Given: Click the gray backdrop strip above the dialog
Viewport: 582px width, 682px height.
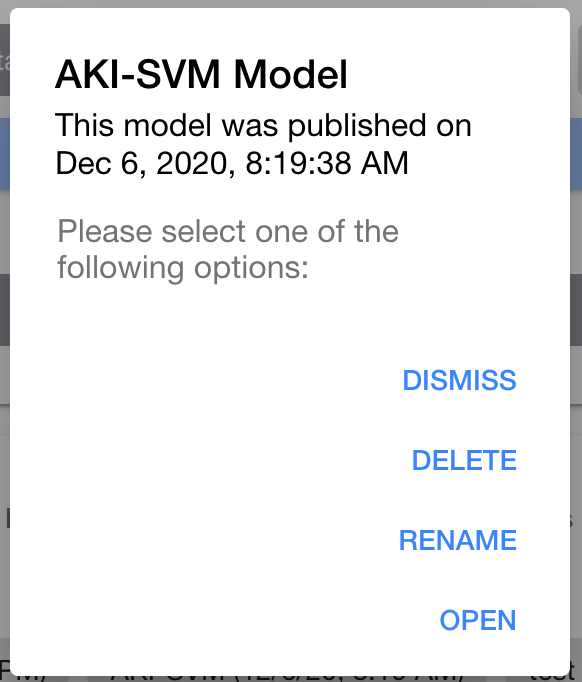Looking at the screenshot, I should pyautogui.click(x=291, y=3).
